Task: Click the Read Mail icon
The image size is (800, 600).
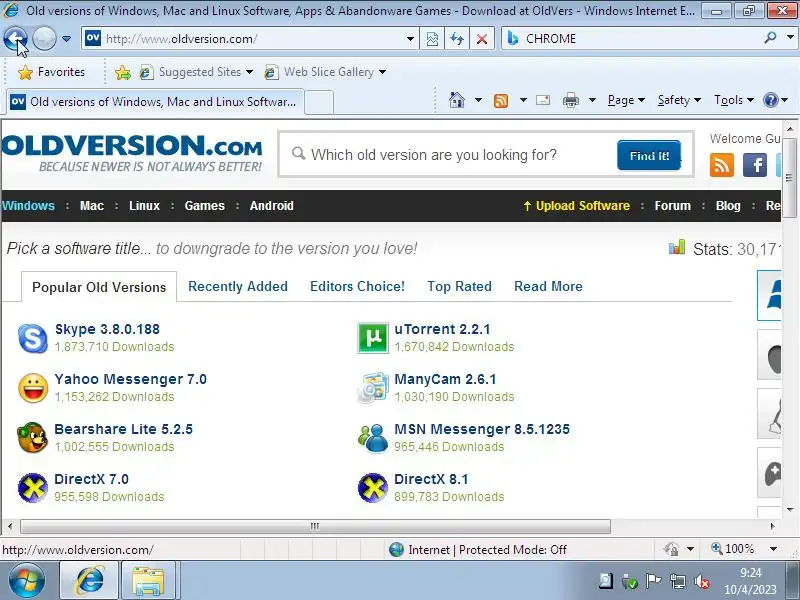Action: click(543, 100)
